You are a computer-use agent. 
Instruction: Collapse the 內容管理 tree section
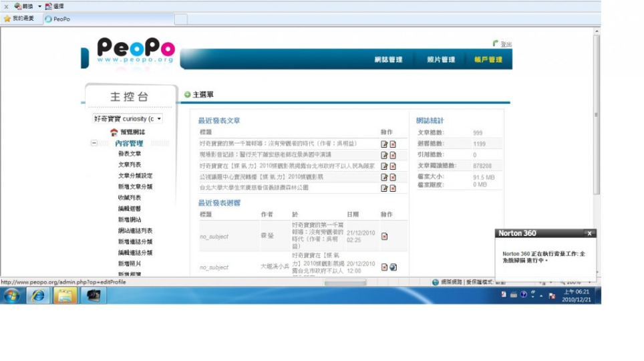point(94,143)
